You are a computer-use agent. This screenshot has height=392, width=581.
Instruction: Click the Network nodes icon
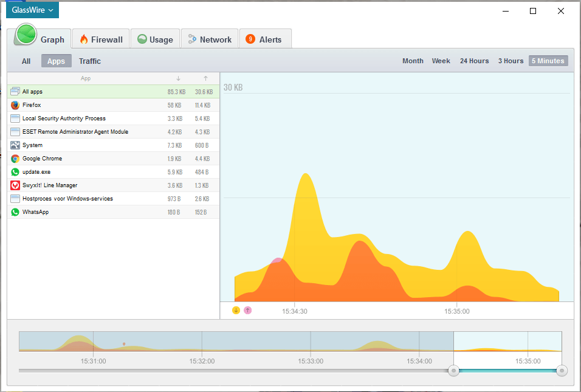192,39
